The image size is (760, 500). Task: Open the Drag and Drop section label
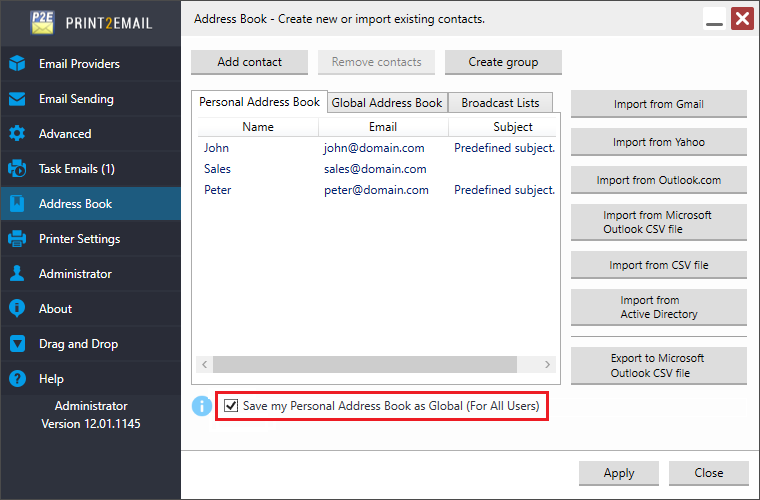[79, 344]
